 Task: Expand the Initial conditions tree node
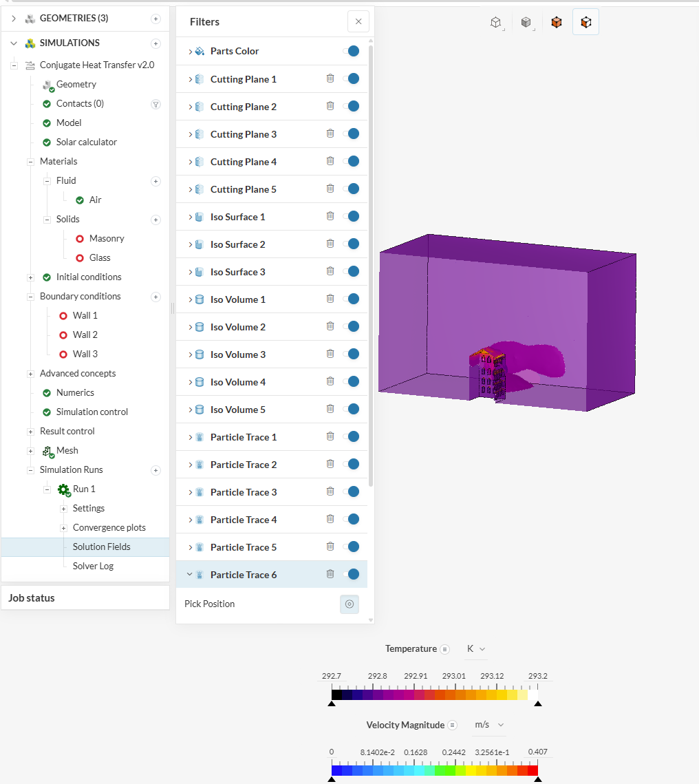click(x=30, y=277)
